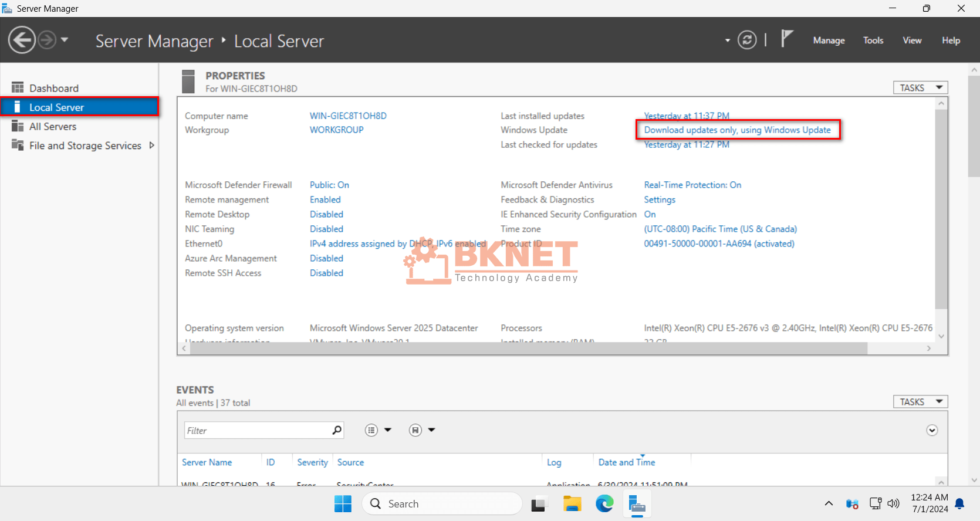Click Product ID activated link

pos(719,243)
